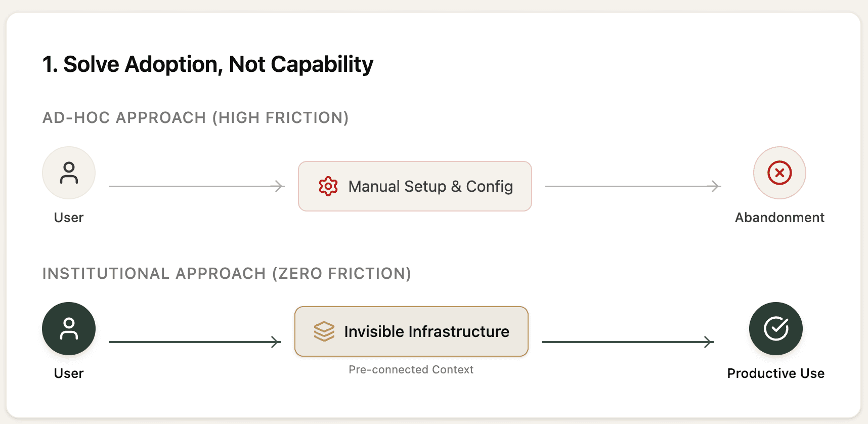Click the AD-HOC APPROACH (HIGH FRICTION) heading
The width and height of the screenshot is (868, 424).
pyautogui.click(x=196, y=118)
